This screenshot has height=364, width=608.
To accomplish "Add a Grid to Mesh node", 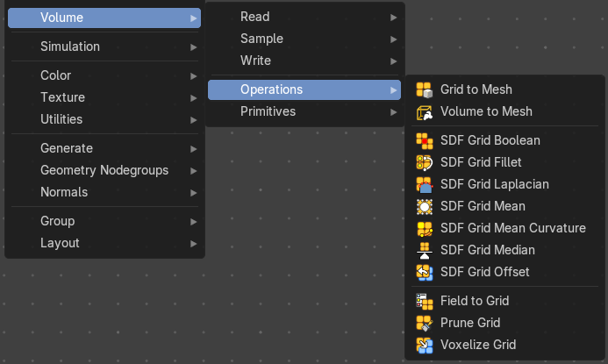I will (504, 89).
